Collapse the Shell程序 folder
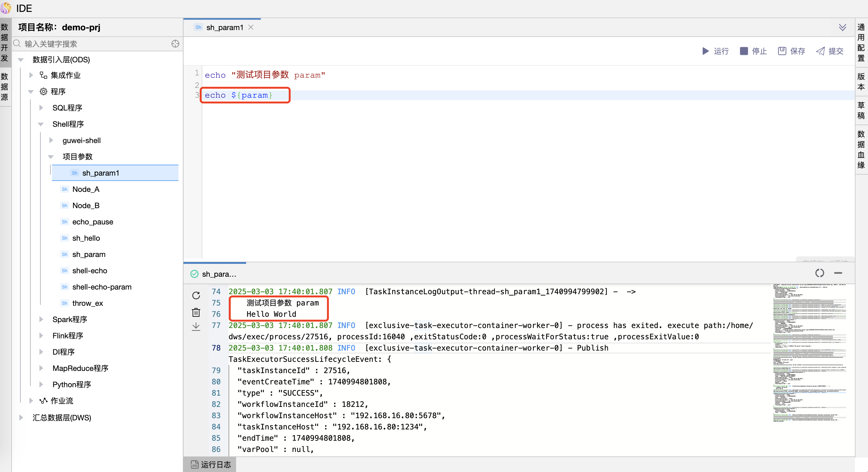Viewport: 868px width, 472px height. click(41, 124)
